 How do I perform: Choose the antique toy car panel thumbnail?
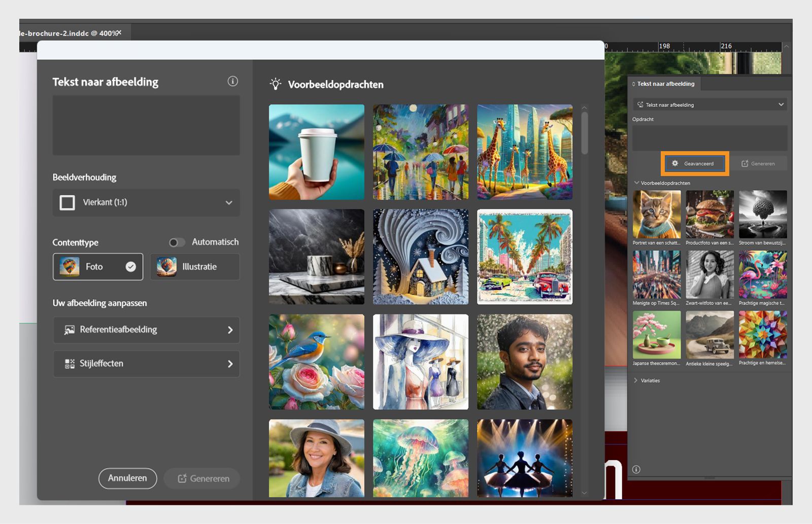pyautogui.click(x=710, y=335)
